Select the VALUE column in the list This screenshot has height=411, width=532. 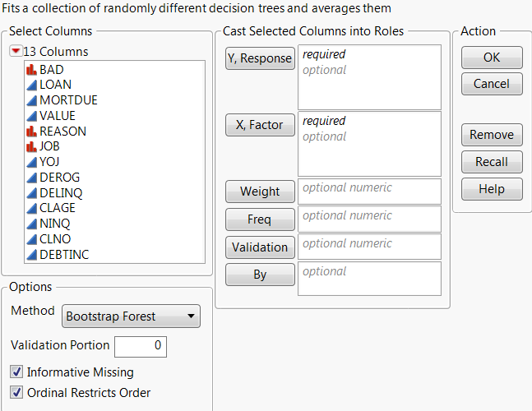coord(58,116)
